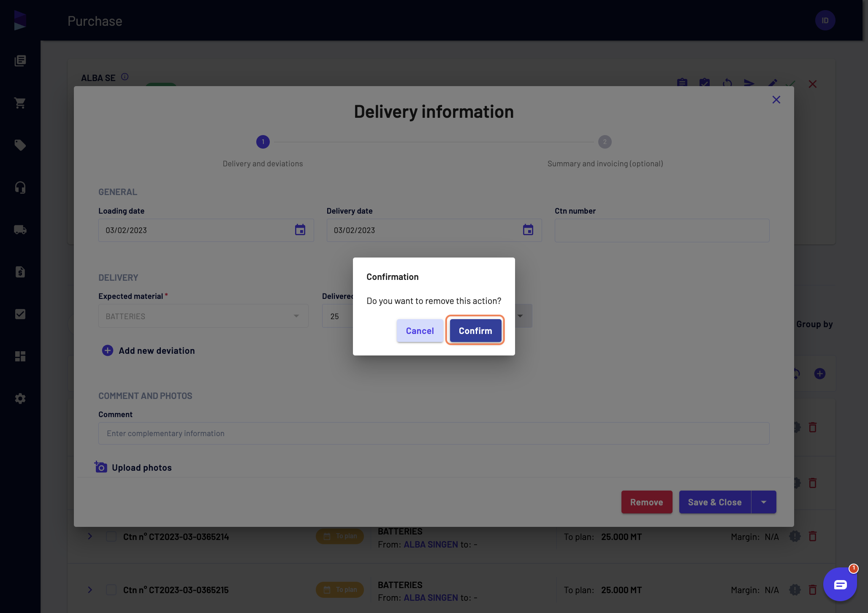
Task: Click the Comment text field
Action: tap(434, 433)
